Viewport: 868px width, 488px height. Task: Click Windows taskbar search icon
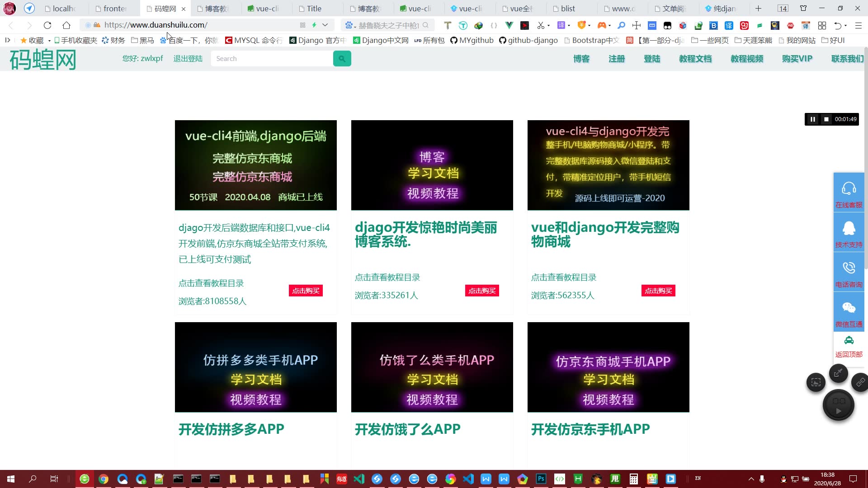click(33, 479)
